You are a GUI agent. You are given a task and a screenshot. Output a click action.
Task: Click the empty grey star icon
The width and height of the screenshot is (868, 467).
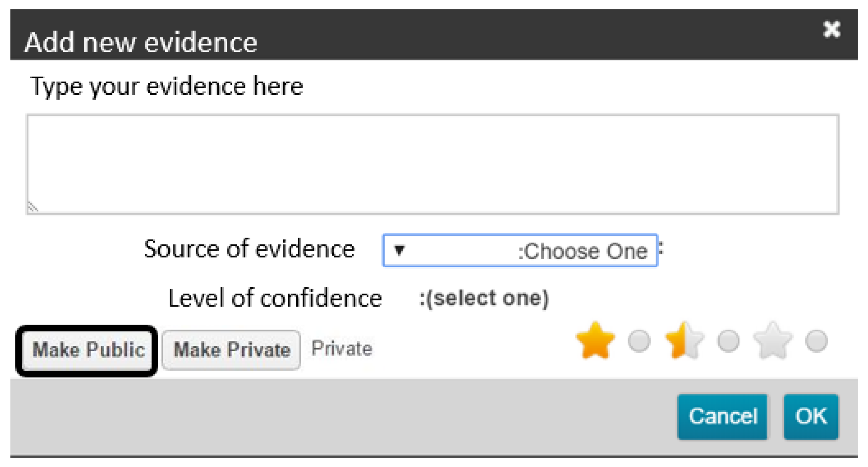click(x=772, y=341)
